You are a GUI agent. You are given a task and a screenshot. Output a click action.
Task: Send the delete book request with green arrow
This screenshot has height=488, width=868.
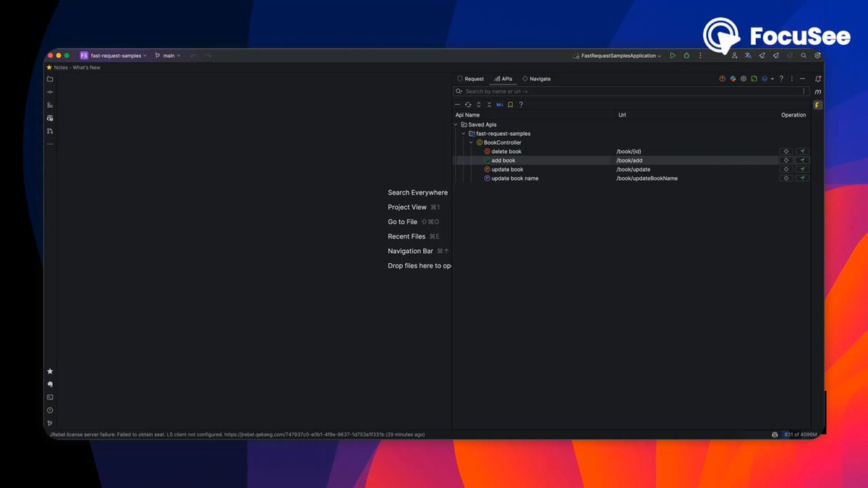click(802, 151)
